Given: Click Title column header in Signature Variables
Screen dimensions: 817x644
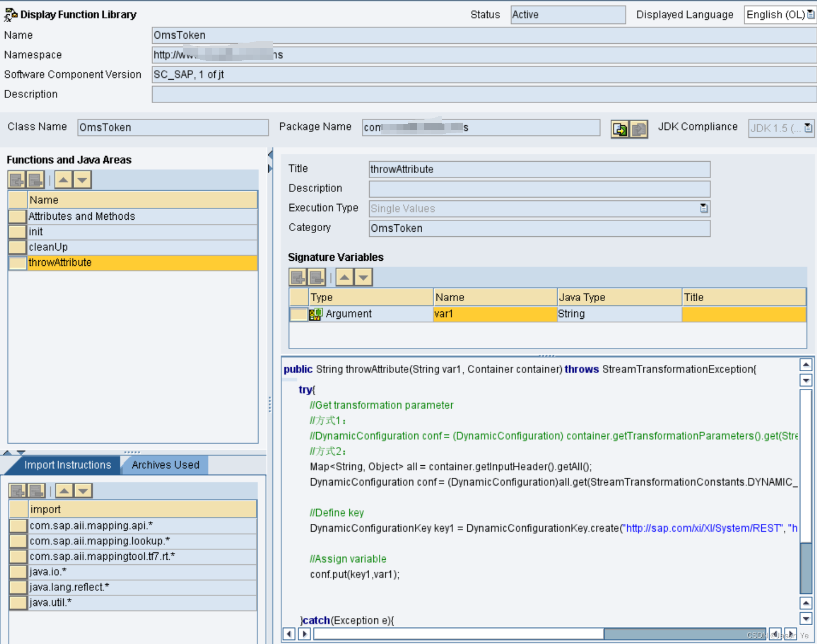Looking at the screenshot, I should [x=744, y=297].
